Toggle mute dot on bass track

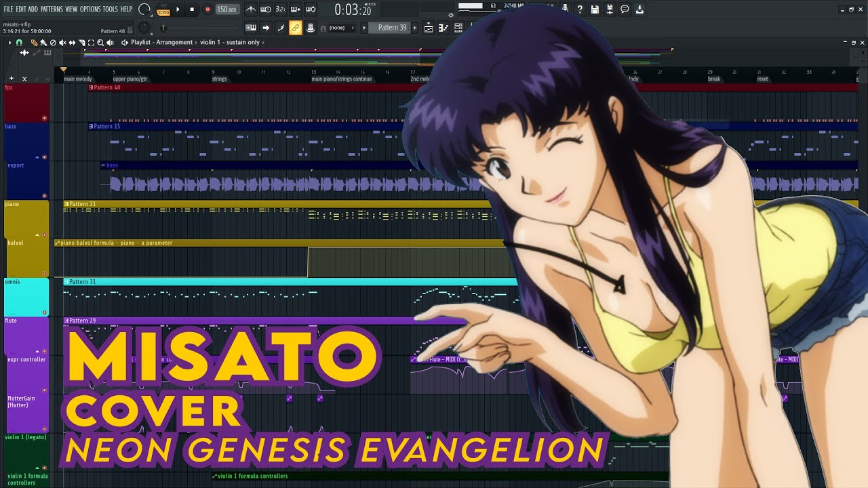45,157
